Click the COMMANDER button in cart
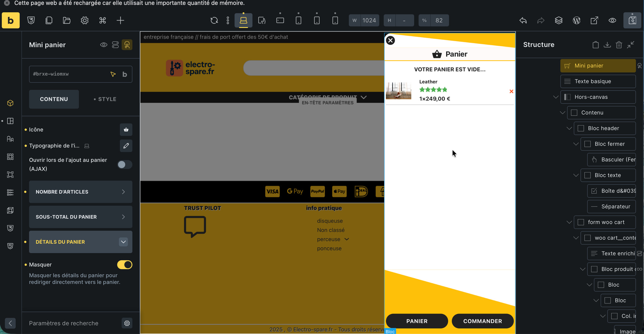Screen dimensions: 644x334 point(482,321)
